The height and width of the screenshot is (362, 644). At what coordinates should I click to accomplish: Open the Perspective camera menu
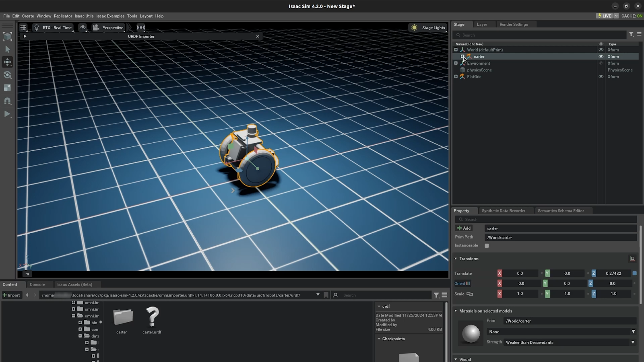(x=108, y=28)
